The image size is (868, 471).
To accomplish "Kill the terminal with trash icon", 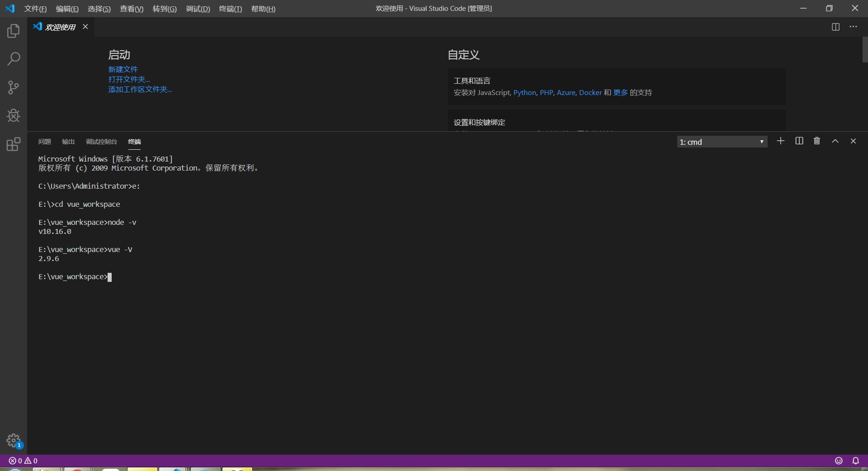I will (817, 141).
